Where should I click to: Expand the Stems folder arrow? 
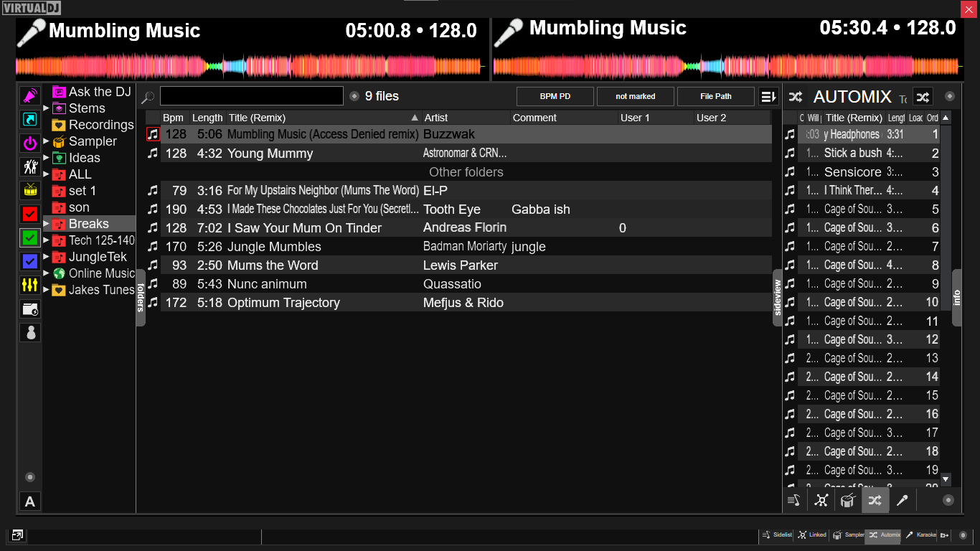[47, 108]
